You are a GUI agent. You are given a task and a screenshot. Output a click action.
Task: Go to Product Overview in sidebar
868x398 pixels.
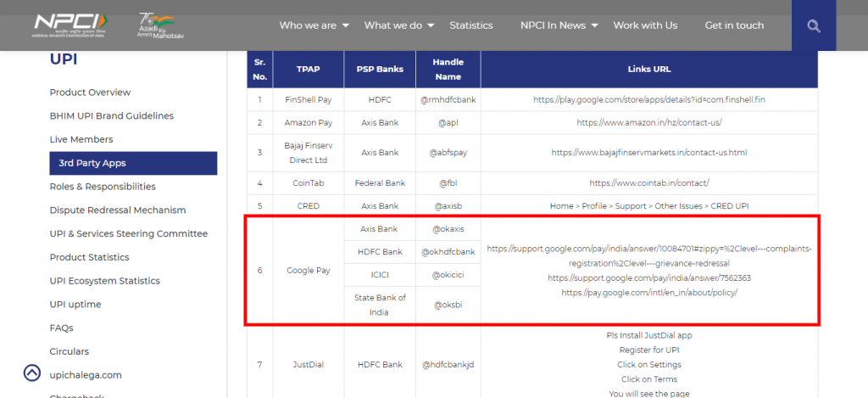90,92
